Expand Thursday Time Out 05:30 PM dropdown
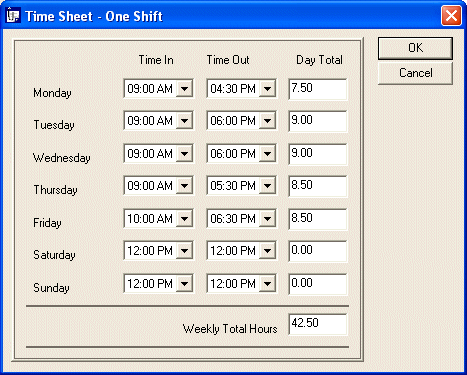 point(267,186)
